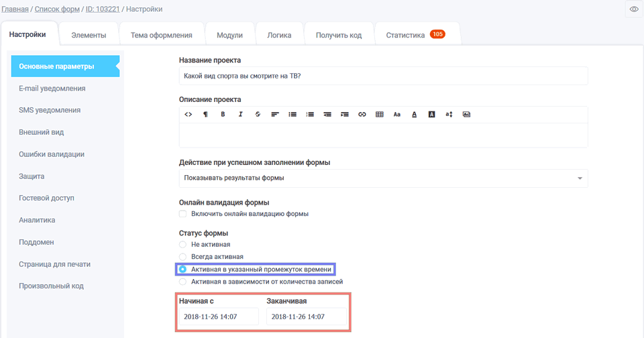Open Внешний вид settings section

pyautogui.click(x=42, y=132)
